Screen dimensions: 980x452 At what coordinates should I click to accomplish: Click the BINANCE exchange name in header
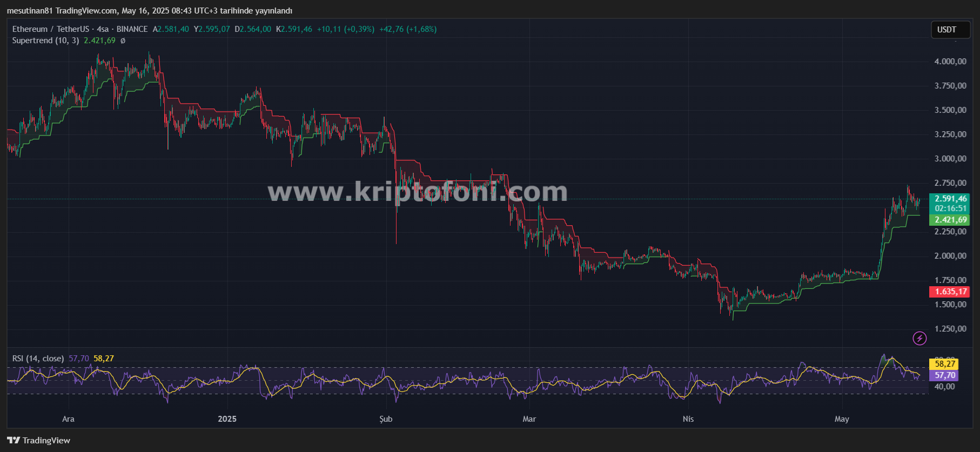[132, 29]
